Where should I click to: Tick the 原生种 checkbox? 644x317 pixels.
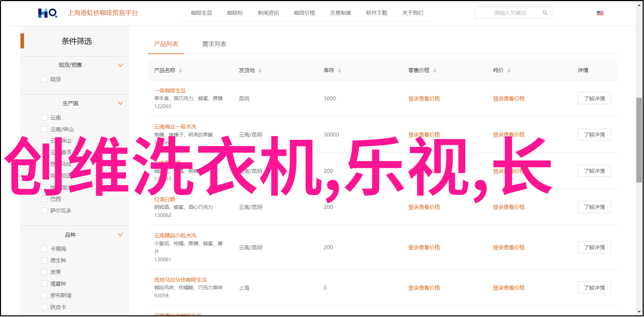click(44, 260)
